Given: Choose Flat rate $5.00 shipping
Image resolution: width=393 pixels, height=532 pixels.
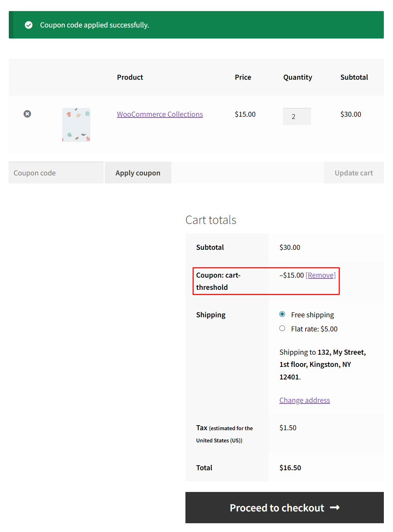Looking at the screenshot, I should click(x=282, y=328).
